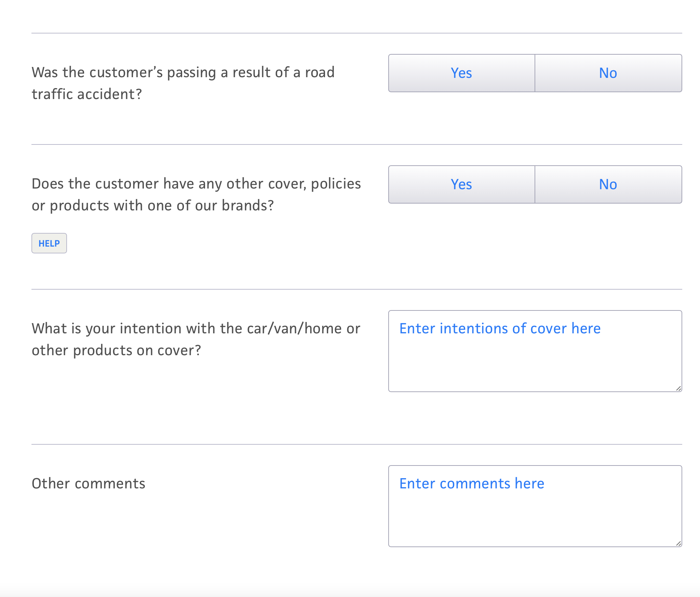Select No for road traffic accident question
Viewport: 700px width, 597px height.
(608, 73)
